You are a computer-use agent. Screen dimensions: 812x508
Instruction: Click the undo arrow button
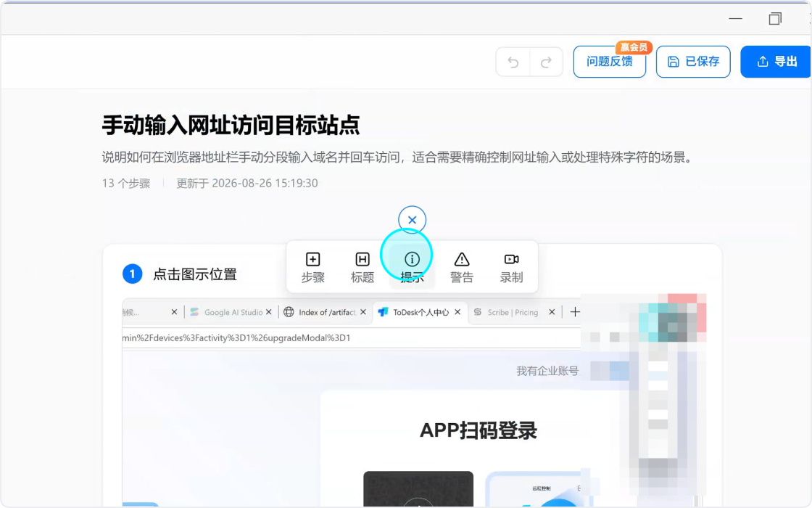(x=513, y=62)
